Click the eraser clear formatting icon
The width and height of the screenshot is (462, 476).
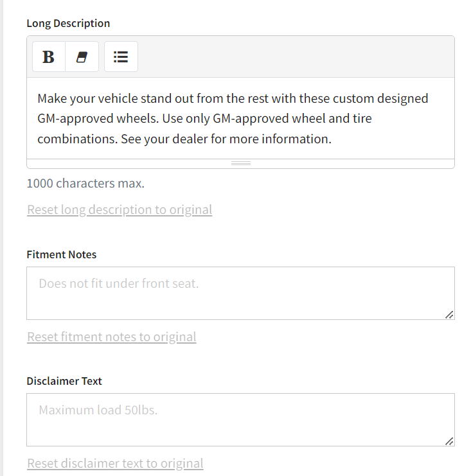coord(82,57)
